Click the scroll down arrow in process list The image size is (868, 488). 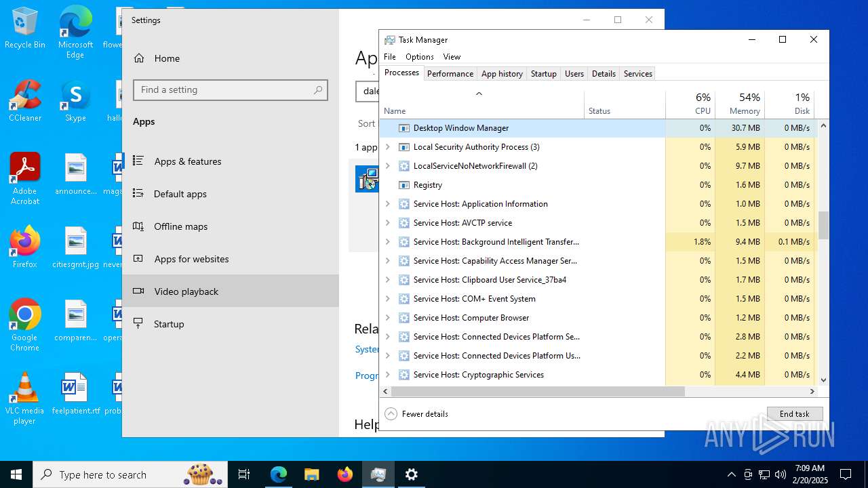[x=824, y=380]
